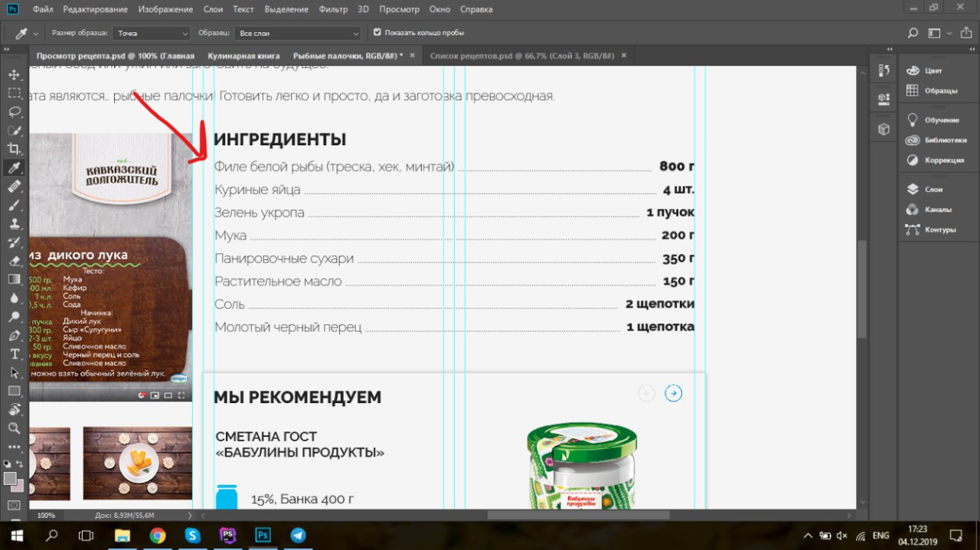Select the History Brush tool
The image size is (980, 550).
[x=14, y=242]
